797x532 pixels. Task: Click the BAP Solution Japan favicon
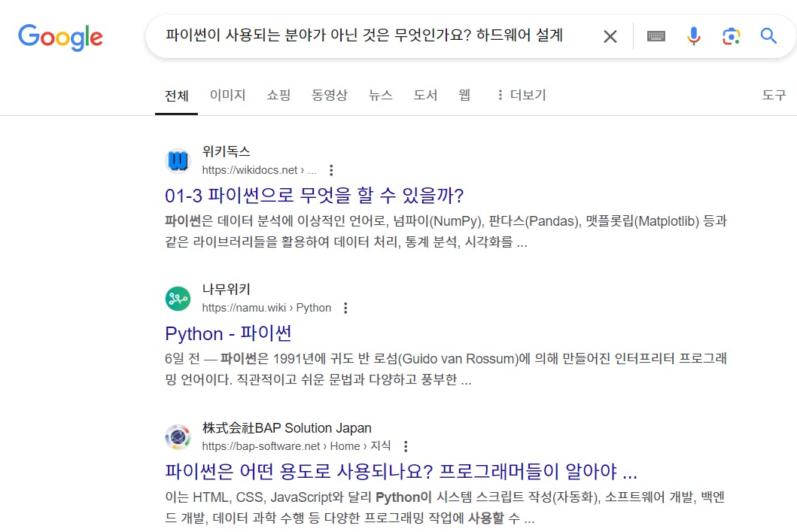point(178,437)
